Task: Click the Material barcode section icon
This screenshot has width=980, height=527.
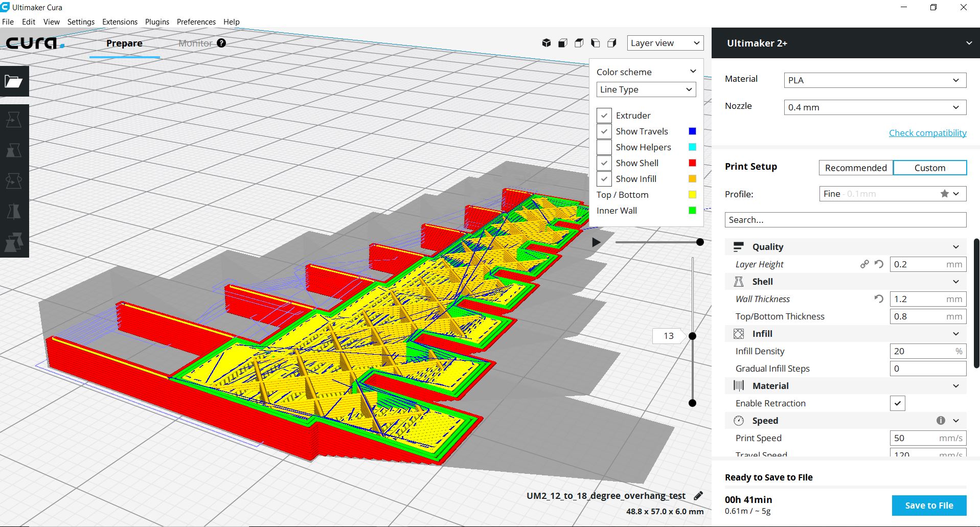Action: [738, 386]
